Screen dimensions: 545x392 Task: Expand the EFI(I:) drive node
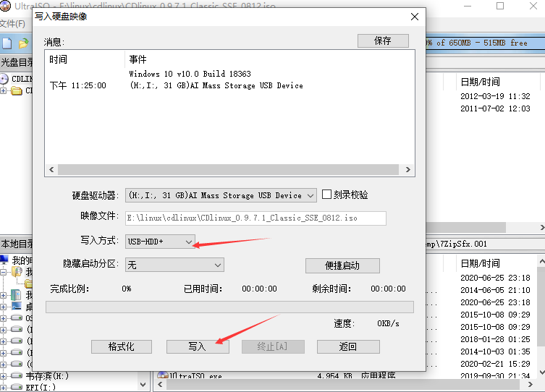click(x=3, y=387)
